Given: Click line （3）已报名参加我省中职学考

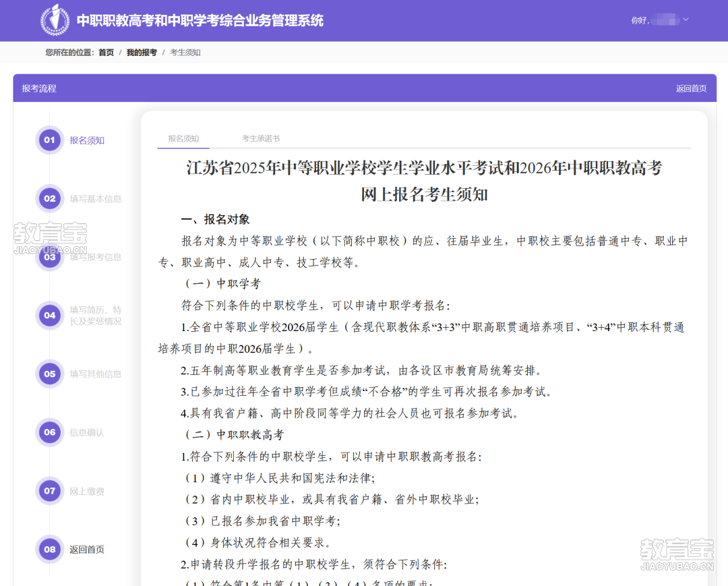Looking at the screenshot, I should point(263,521).
